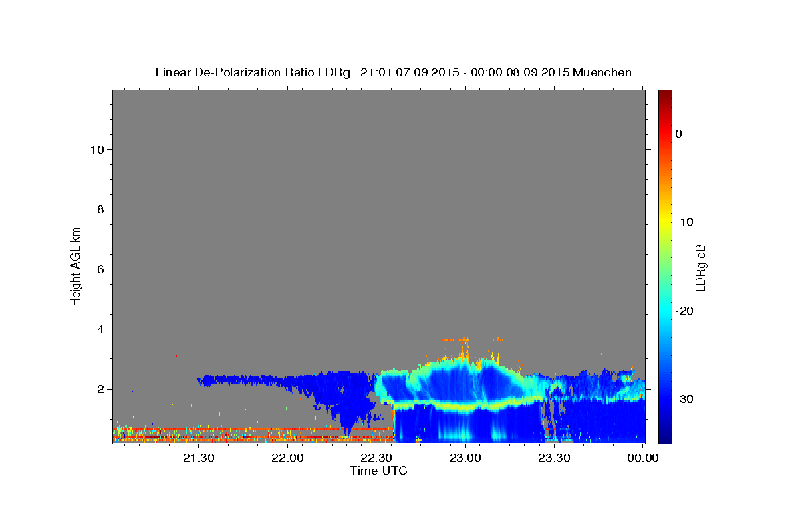The height and width of the screenshot is (532, 798).
Task: Click the height axis value 8
Action: (x=100, y=209)
